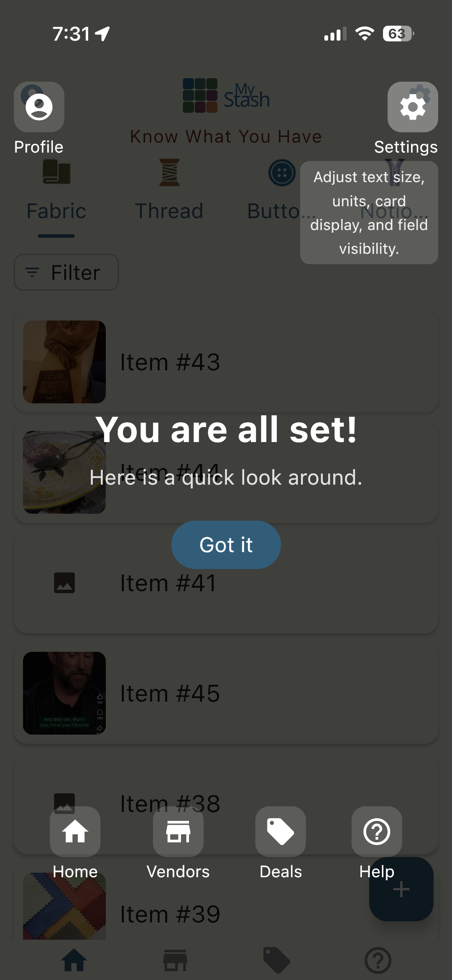Open the Profile icon
The height and width of the screenshot is (980, 452).
click(38, 107)
